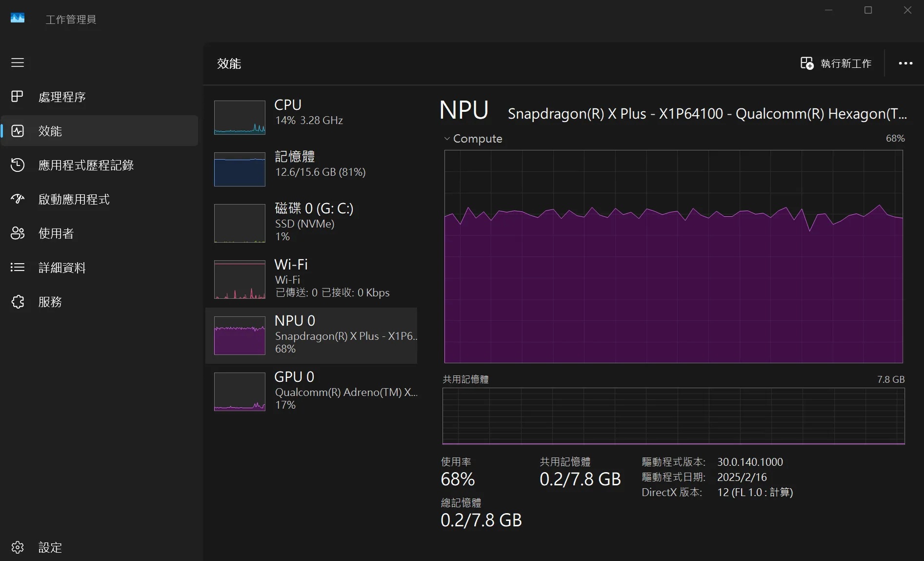Show the 詳細資料 page

pyautogui.click(x=100, y=268)
